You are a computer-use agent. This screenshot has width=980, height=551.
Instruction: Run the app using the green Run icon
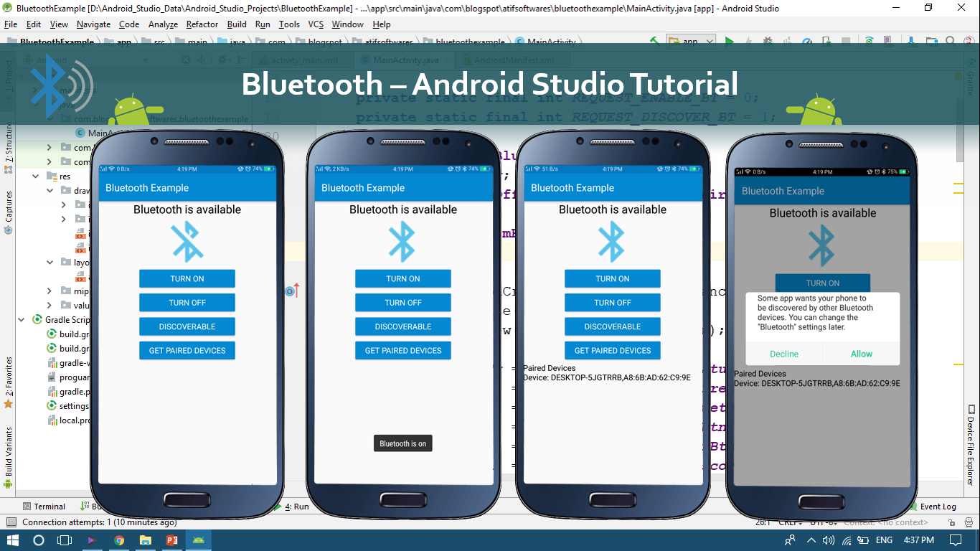pos(730,41)
